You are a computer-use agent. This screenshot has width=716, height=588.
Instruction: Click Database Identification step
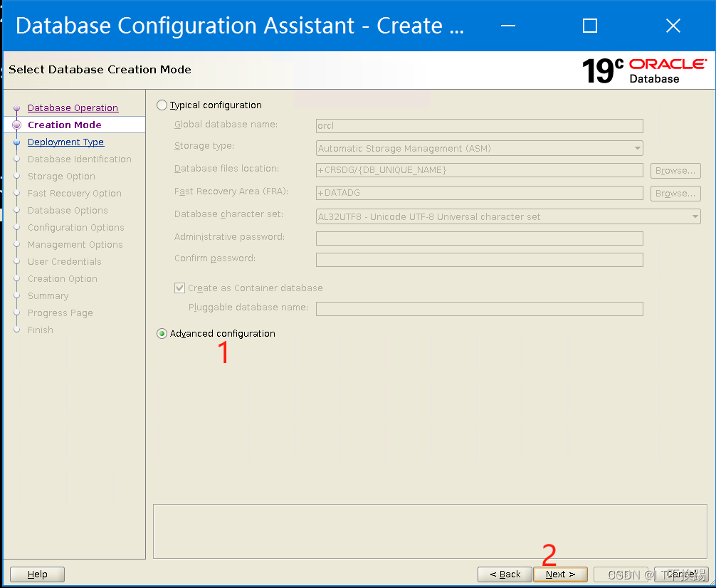click(x=80, y=159)
